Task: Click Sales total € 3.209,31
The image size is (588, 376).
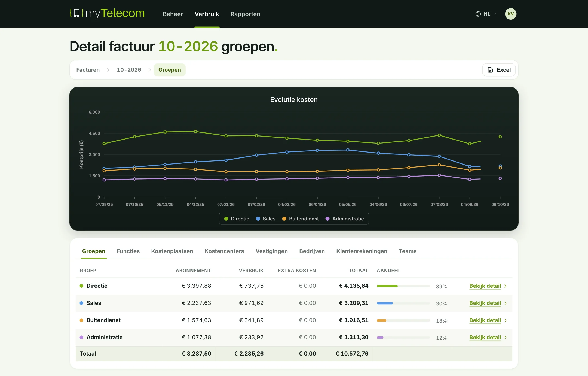Action: click(x=354, y=303)
